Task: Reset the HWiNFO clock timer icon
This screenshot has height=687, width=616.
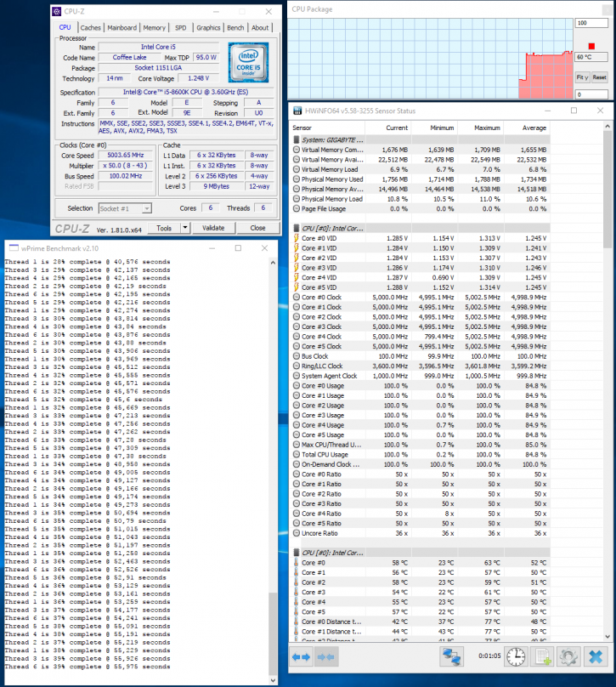Action: click(x=517, y=656)
